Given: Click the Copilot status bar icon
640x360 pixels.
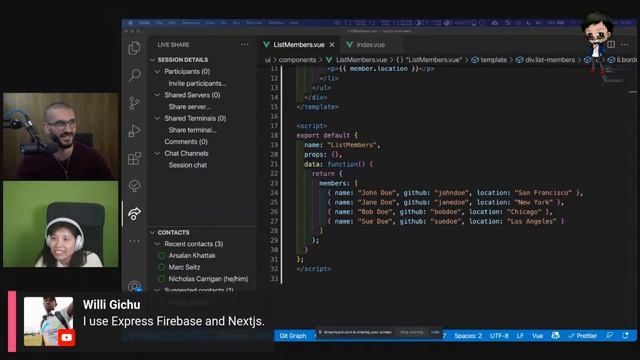Looking at the screenshot, I should pyautogui.click(x=555, y=336).
